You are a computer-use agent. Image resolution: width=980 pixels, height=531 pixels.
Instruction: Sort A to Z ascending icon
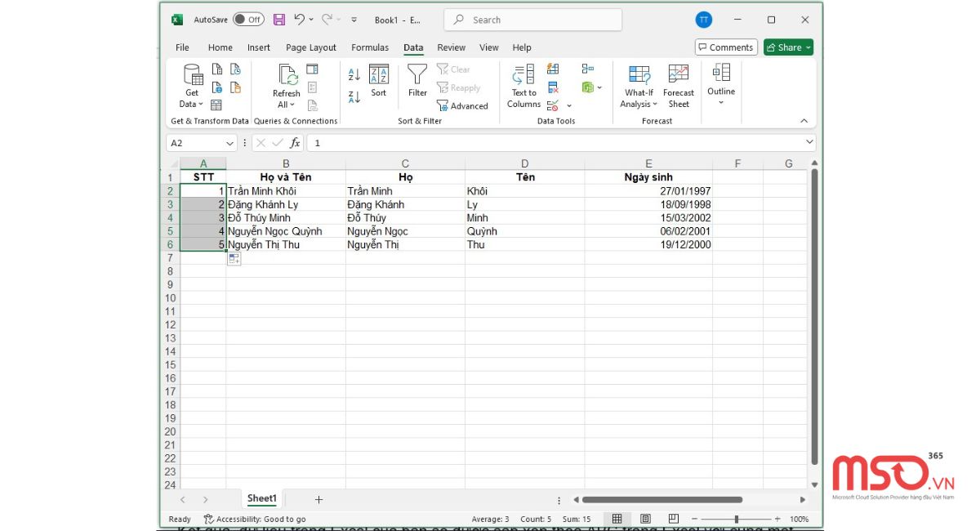(x=354, y=74)
